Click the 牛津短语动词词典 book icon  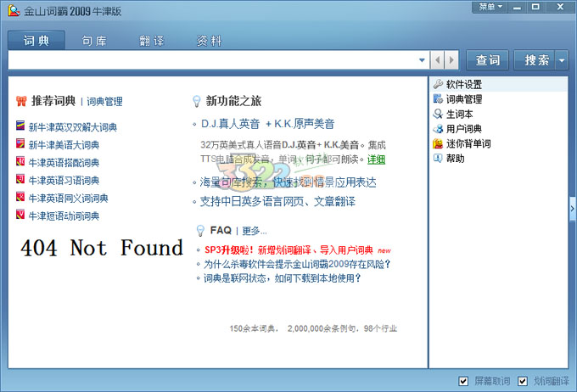(20, 214)
